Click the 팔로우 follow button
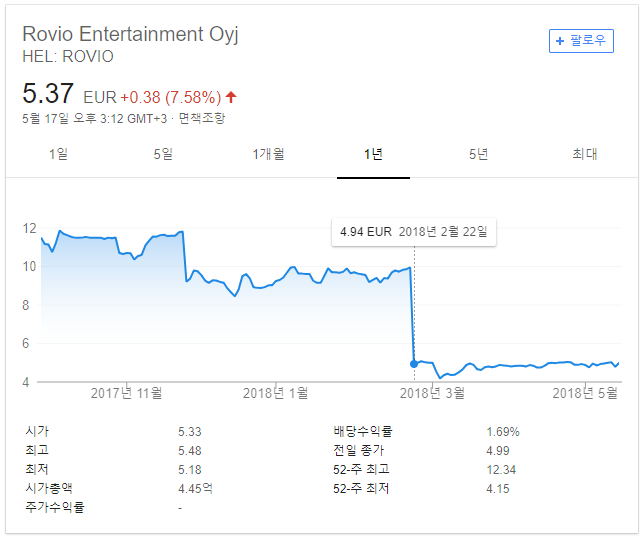Screen dimensions: 644x540 [x=581, y=41]
